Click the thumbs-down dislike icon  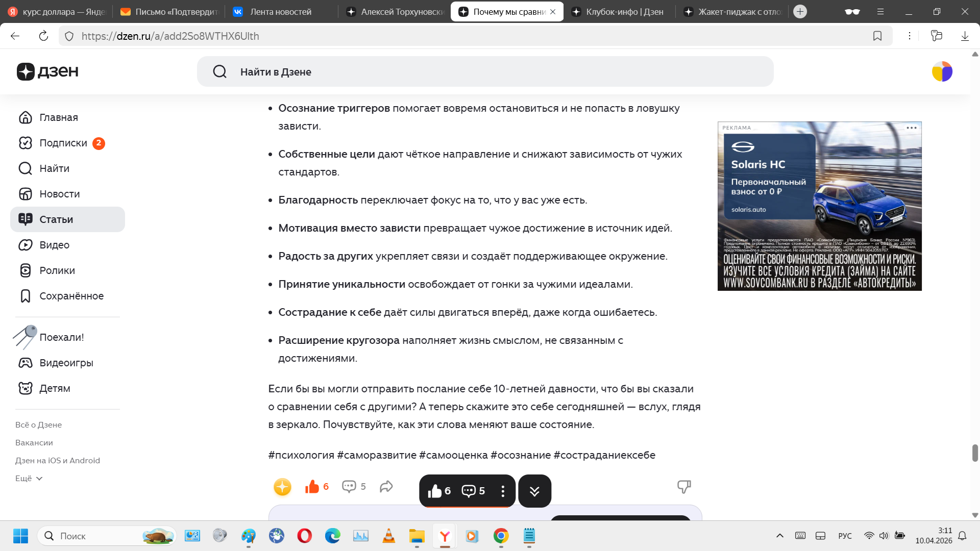coord(684,487)
